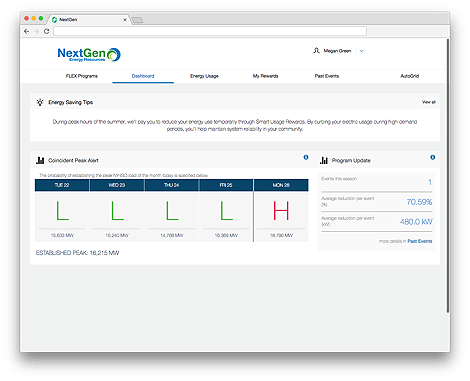Click the Energy Saving Tips heading

[x=71, y=102]
